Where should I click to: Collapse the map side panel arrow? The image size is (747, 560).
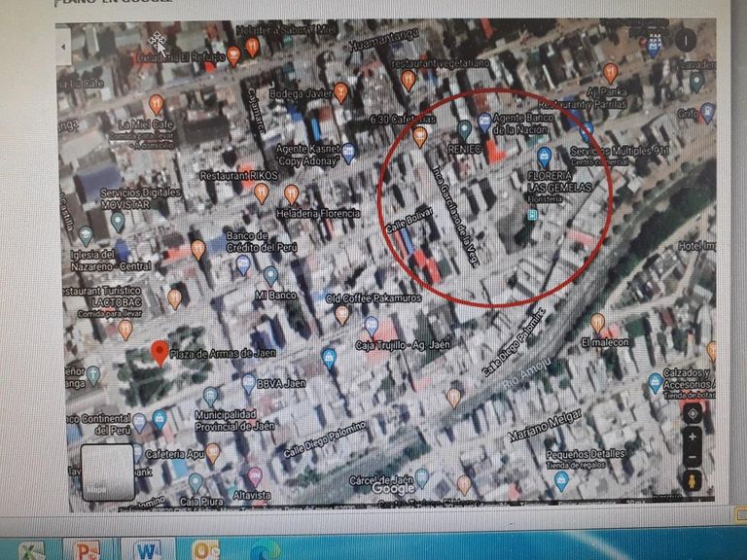63,47
